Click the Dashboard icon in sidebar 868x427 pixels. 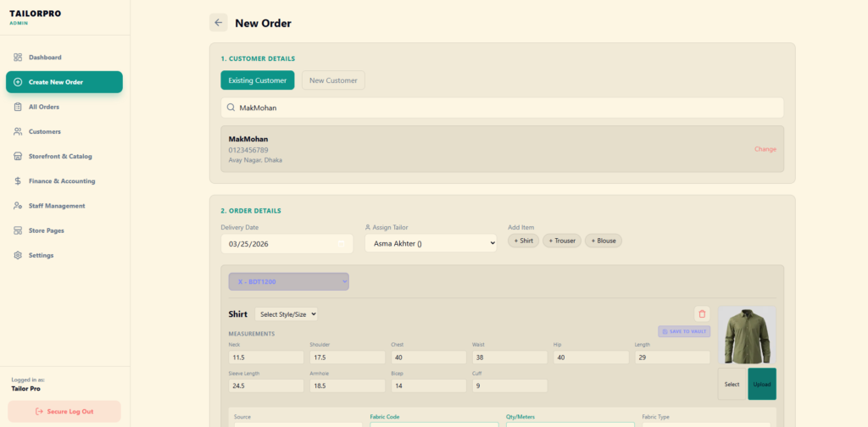click(x=18, y=58)
